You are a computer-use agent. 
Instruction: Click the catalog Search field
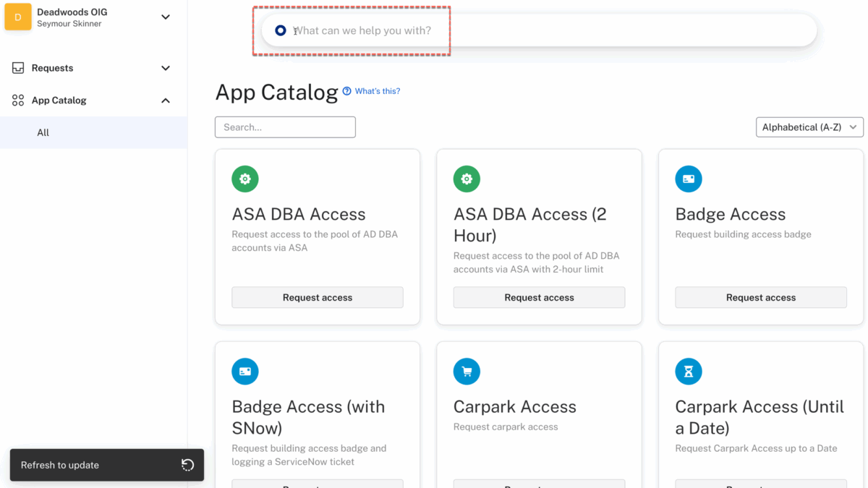click(284, 127)
